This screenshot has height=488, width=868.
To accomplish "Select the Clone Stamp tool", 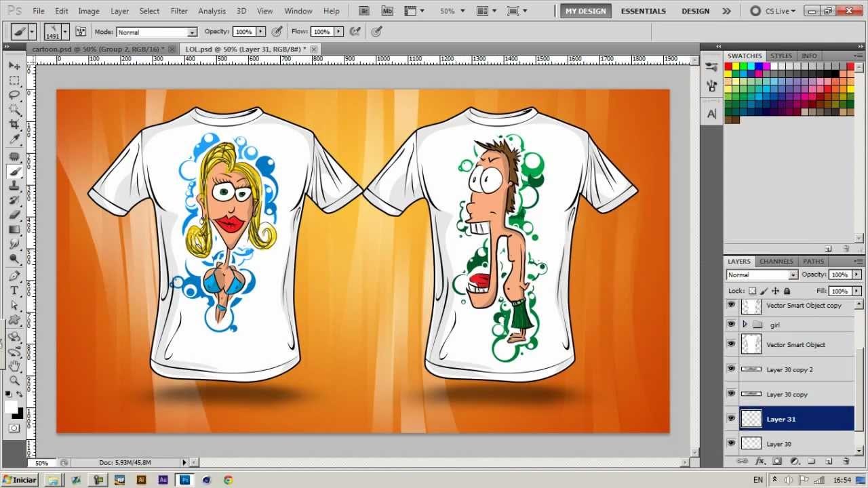I will click(14, 186).
